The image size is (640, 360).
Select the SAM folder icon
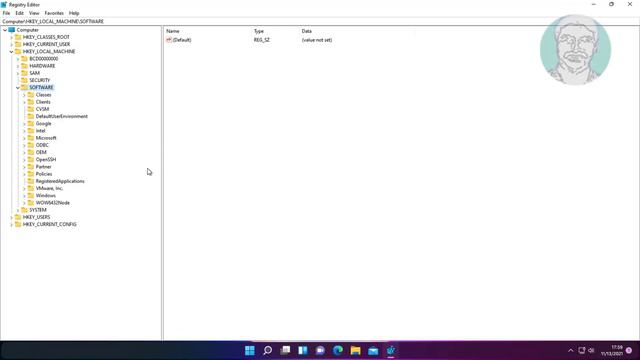coord(24,73)
